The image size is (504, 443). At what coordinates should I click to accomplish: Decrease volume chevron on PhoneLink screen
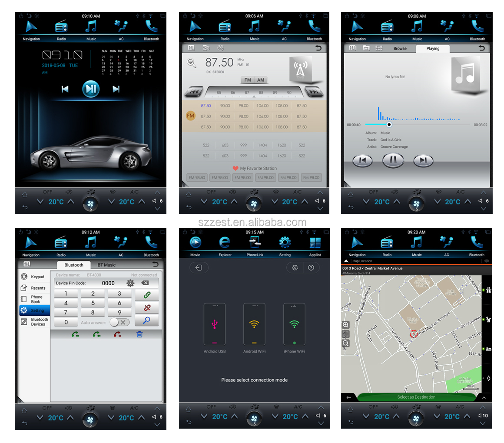321,423
